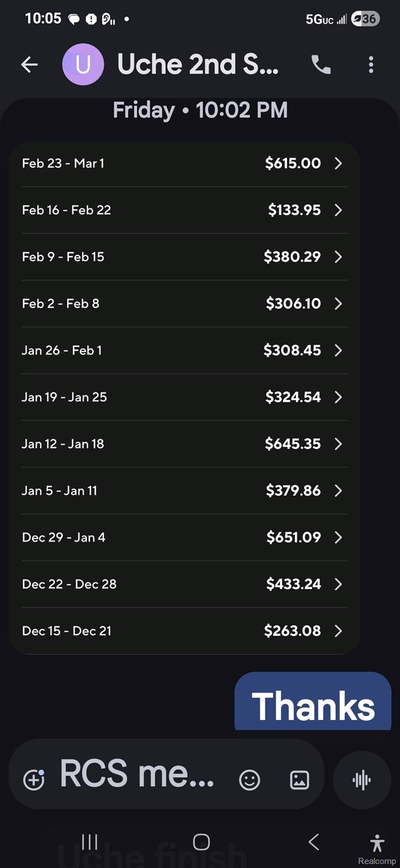400x868 pixels.
Task: Tap the Thanks message bubble
Action: pos(313,701)
